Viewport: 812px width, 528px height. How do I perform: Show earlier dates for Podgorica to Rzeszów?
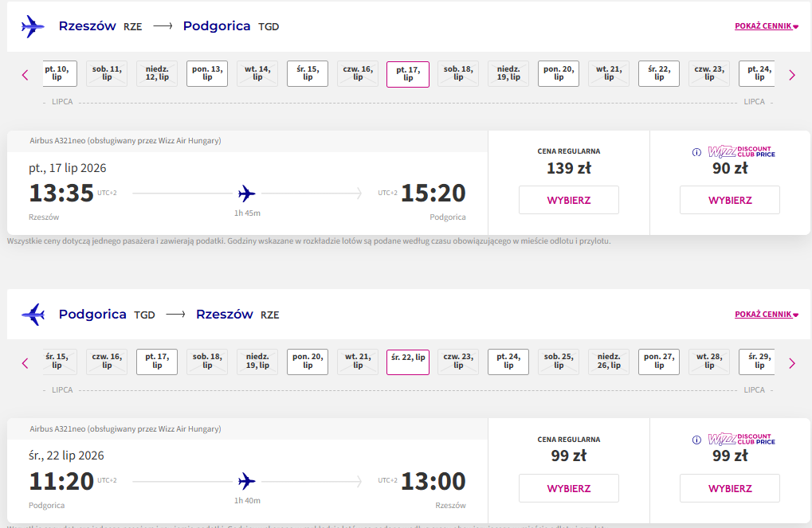click(x=25, y=363)
